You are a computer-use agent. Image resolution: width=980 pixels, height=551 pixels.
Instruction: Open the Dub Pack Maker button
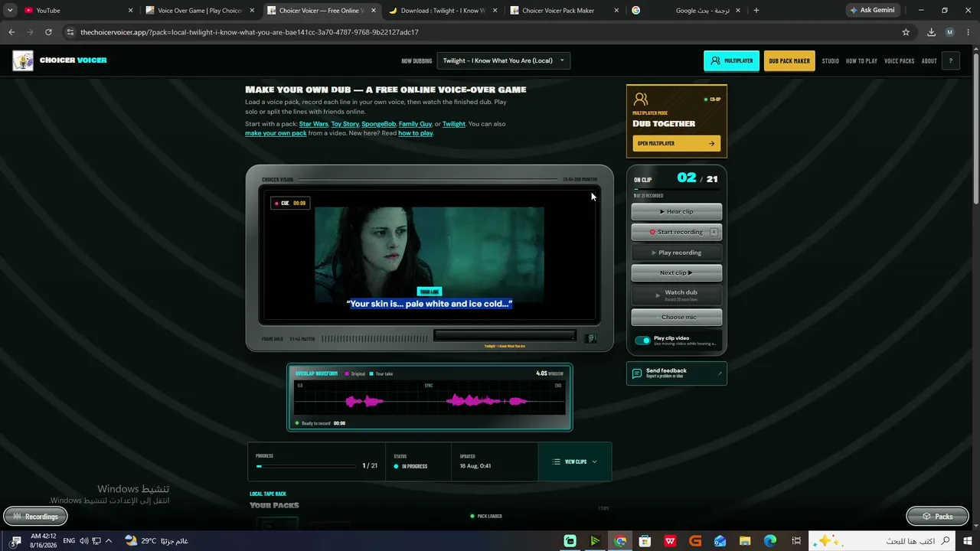[789, 60]
